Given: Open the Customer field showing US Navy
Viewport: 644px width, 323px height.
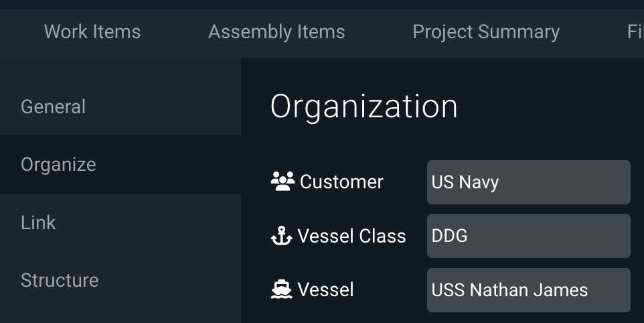Looking at the screenshot, I should [529, 182].
